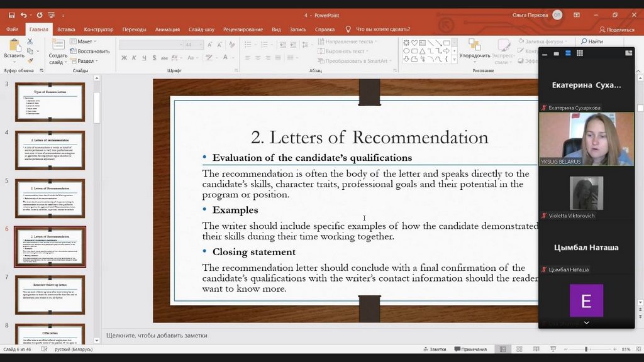The height and width of the screenshot is (362, 644).
Task: Expand the participants list chevron in Zoom panel
Action: pos(586,322)
